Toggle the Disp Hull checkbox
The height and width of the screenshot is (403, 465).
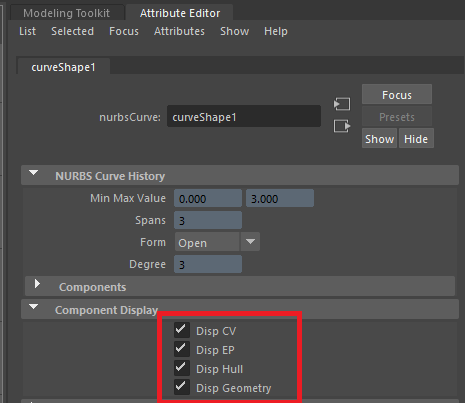pyautogui.click(x=182, y=368)
